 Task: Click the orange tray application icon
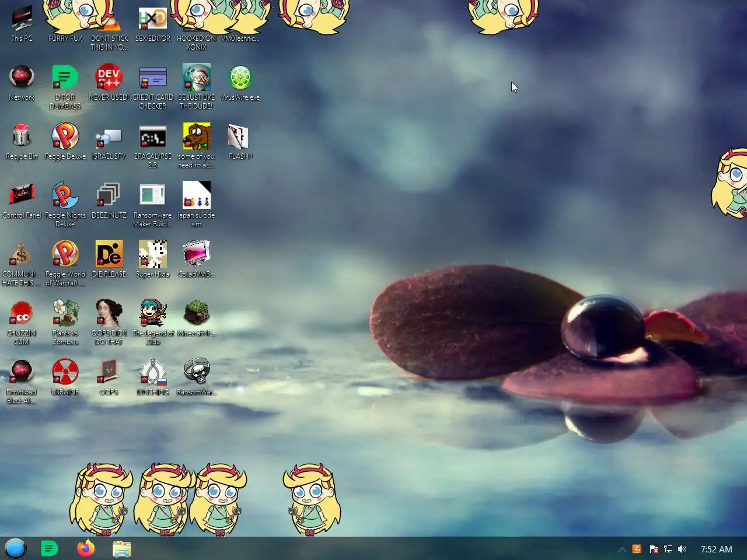(637, 549)
